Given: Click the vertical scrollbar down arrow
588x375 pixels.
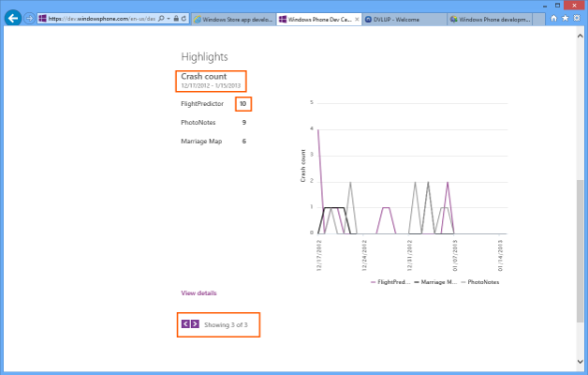Looking at the screenshot, I should coord(581,361).
